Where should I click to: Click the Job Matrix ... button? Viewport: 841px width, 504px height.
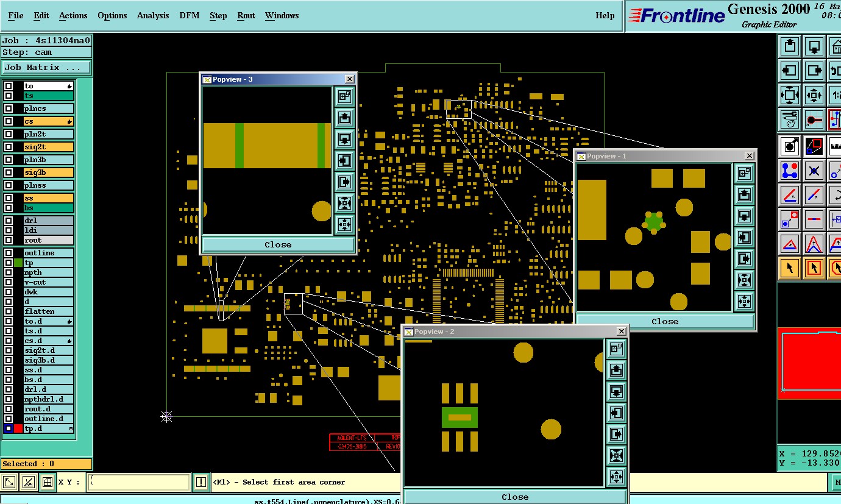(46, 68)
